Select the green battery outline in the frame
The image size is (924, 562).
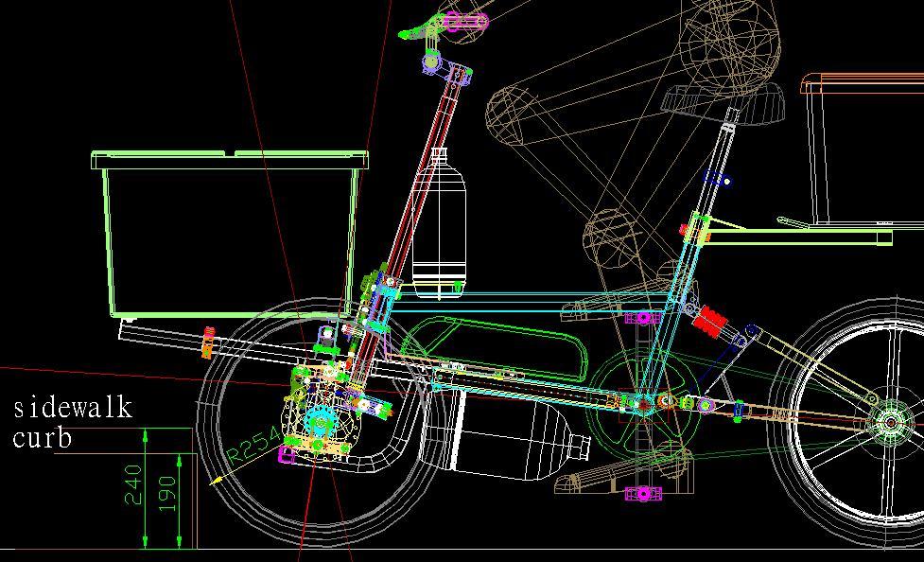[495, 348]
